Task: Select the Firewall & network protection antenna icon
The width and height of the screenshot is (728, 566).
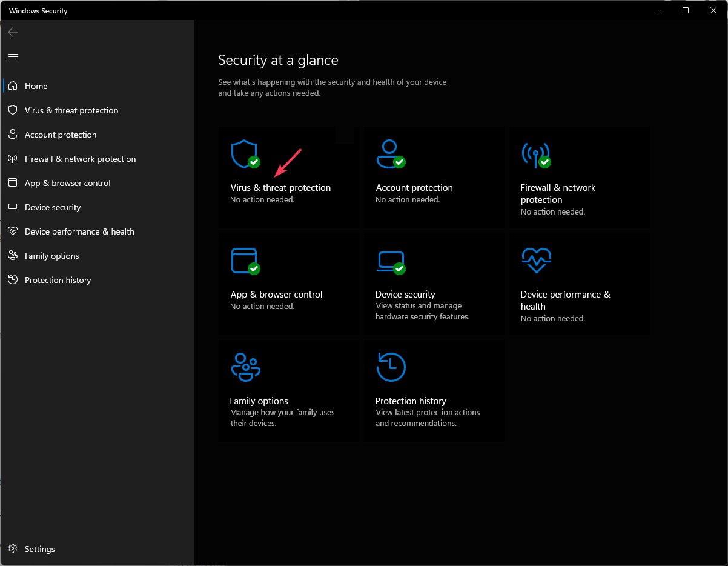Action: pyautogui.click(x=536, y=154)
